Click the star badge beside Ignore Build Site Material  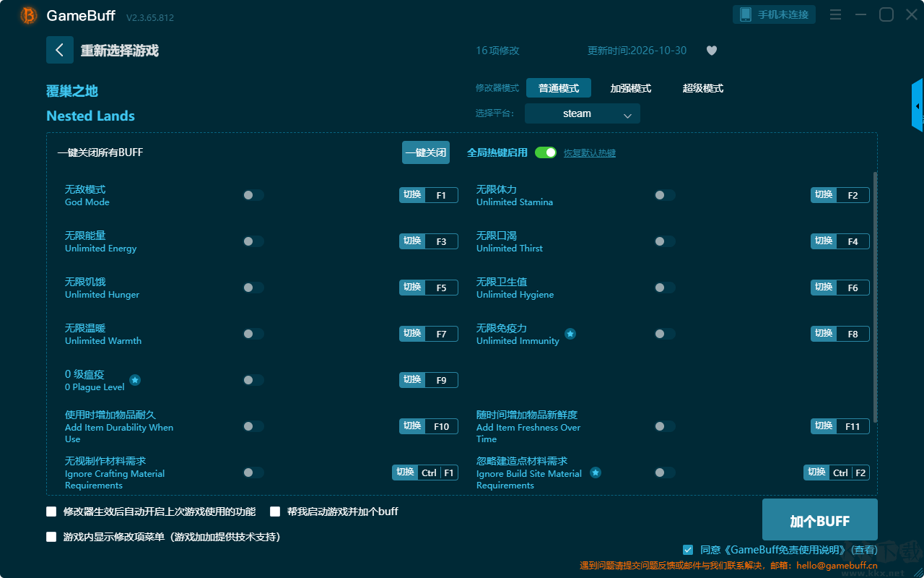[596, 473]
